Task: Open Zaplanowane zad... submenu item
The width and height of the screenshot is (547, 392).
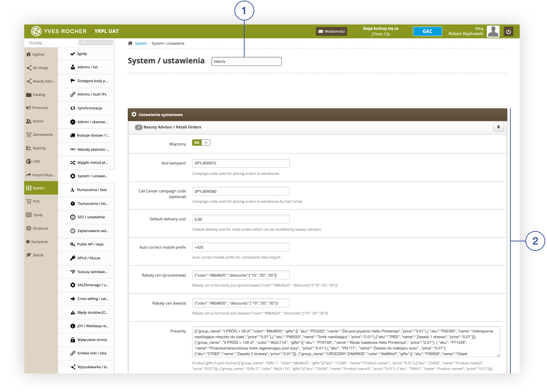Action: point(86,231)
